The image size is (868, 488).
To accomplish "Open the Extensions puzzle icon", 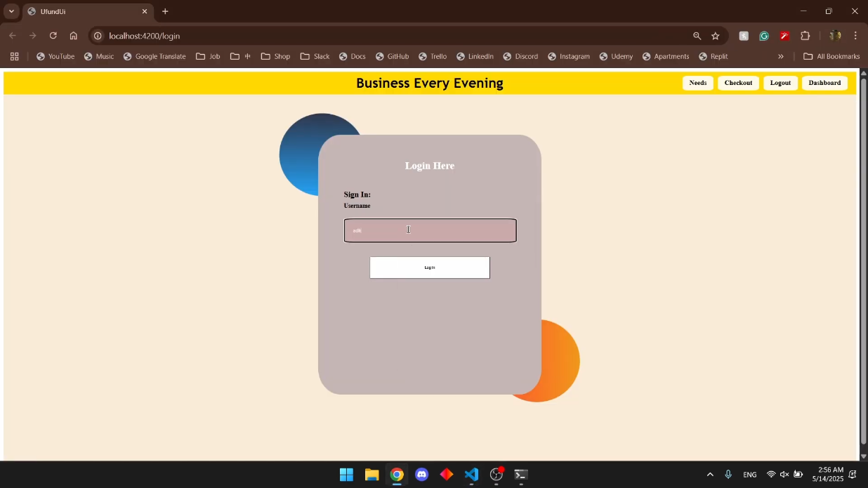I will [805, 36].
